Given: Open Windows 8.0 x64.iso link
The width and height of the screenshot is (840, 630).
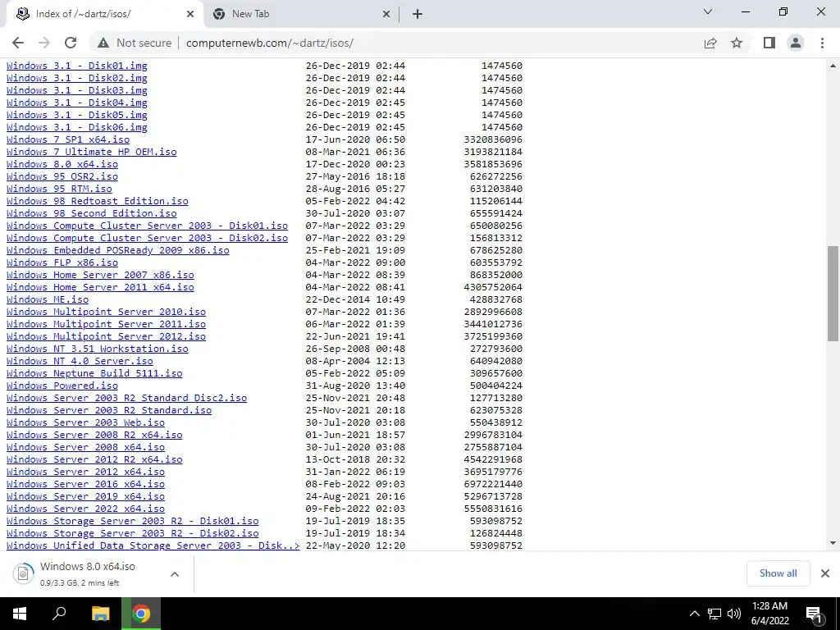Looking at the screenshot, I should tap(62, 164).
